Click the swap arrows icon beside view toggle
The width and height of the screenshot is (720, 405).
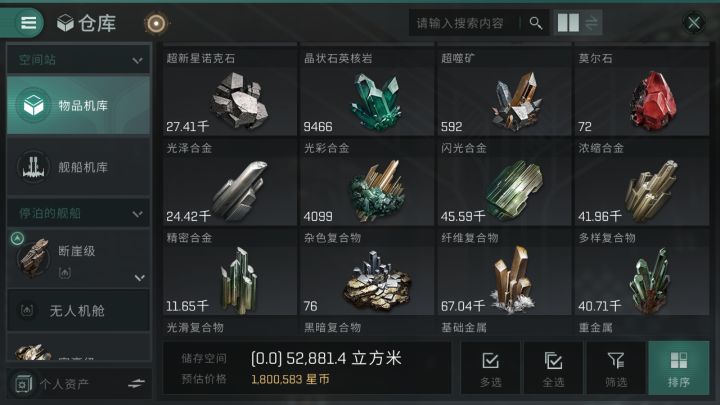(x=591, y=22)
